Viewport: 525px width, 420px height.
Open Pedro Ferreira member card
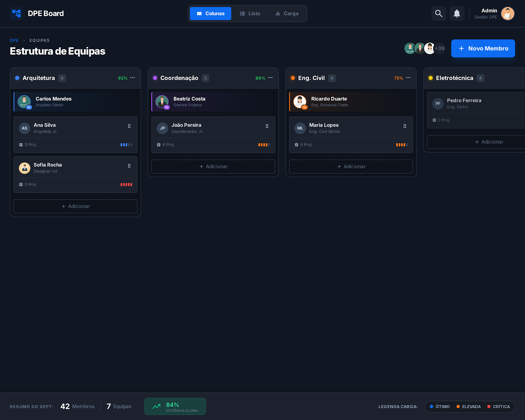(476, 110)
